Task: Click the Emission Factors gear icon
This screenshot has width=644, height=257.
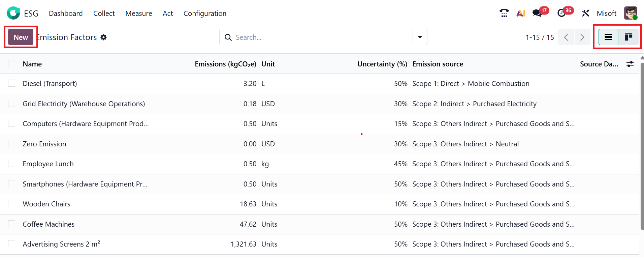Action: click(104, 37)
